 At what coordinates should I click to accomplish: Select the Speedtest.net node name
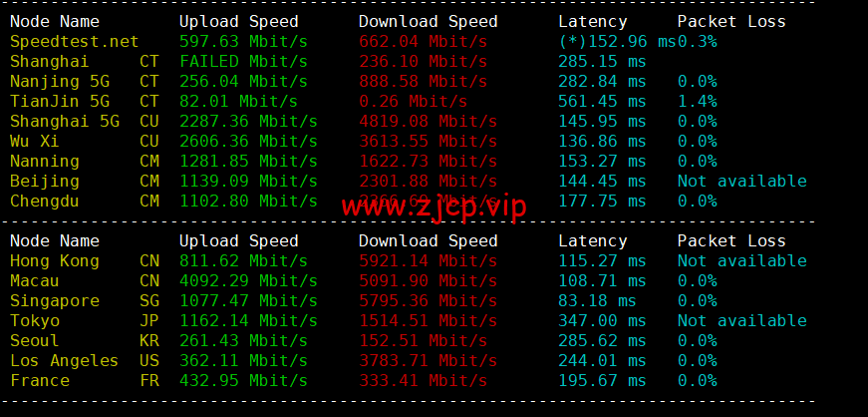point(74,42)
